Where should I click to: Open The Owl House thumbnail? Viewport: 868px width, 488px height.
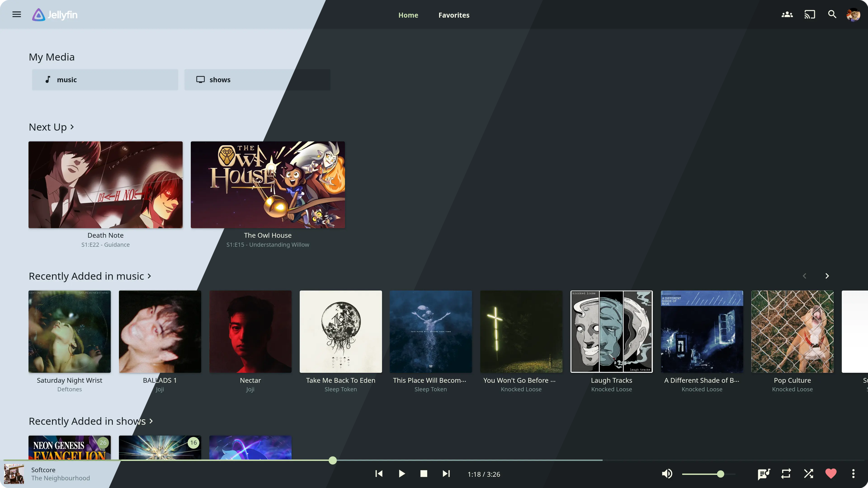268,185
